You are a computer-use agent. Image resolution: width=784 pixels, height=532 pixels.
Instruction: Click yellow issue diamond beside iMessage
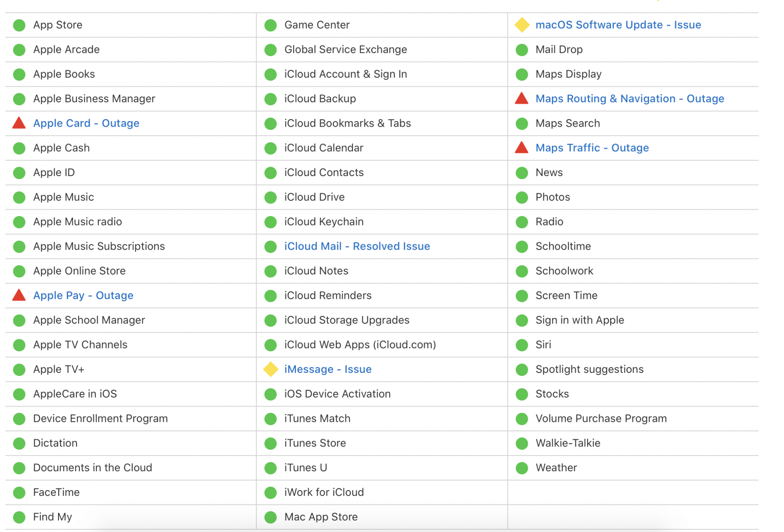270,369
